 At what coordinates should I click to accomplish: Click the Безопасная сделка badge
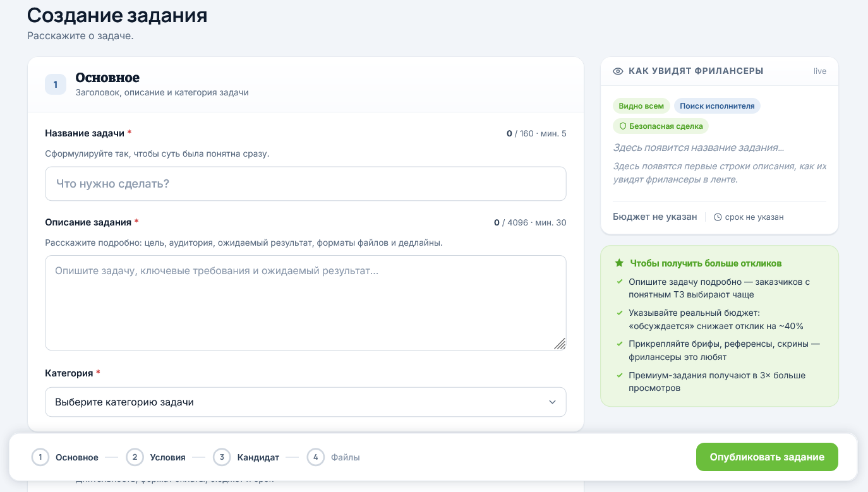[x=661, y=126]
